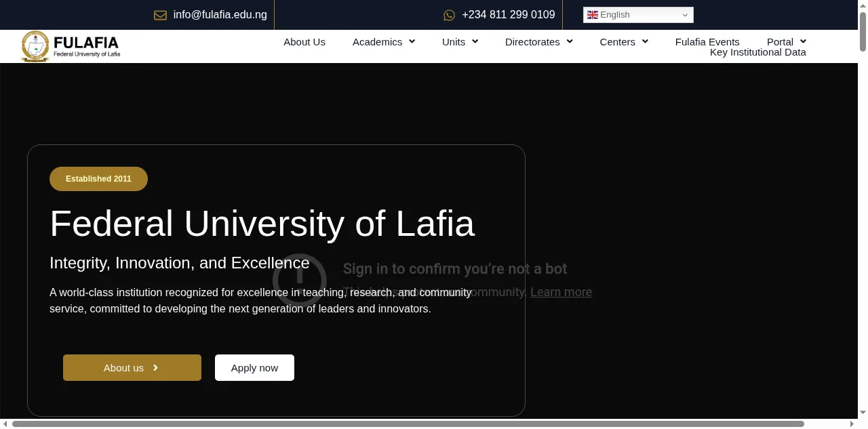
Task: Click the About us gold button
Action: pos(132,367)
